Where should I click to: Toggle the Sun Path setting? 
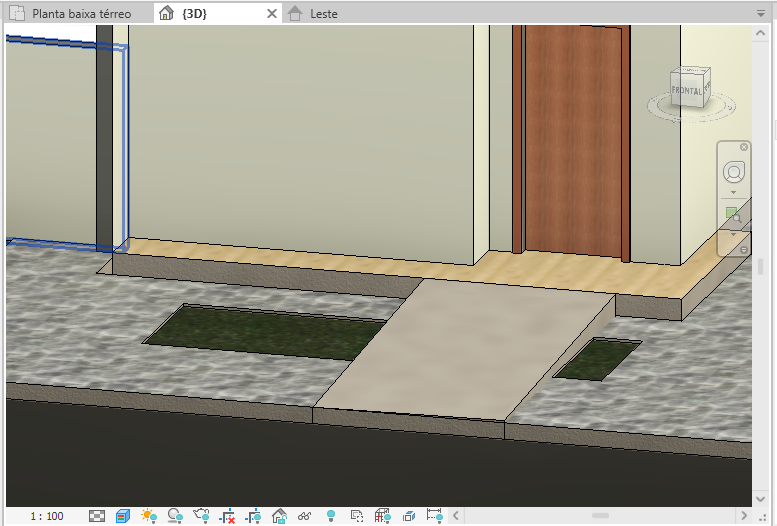[x=149, y=517]
